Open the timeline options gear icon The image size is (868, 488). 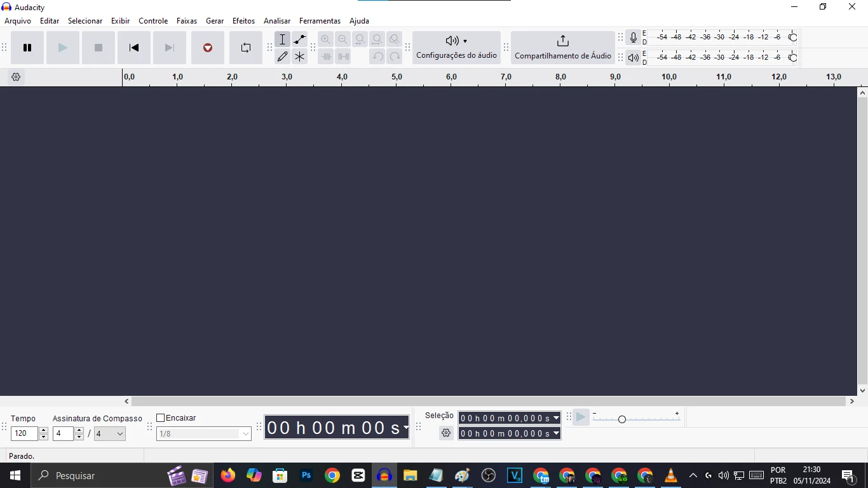click(x=15, y=77)
